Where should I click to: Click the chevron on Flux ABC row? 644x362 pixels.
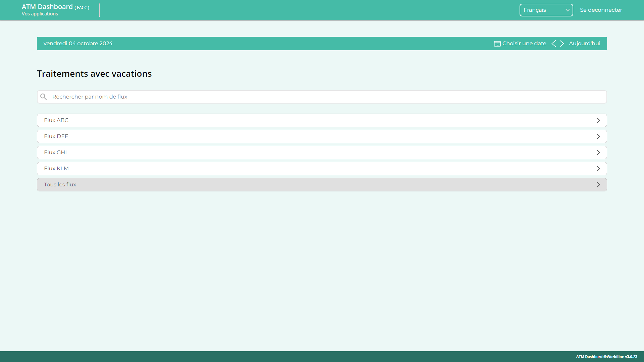point(598,120)
